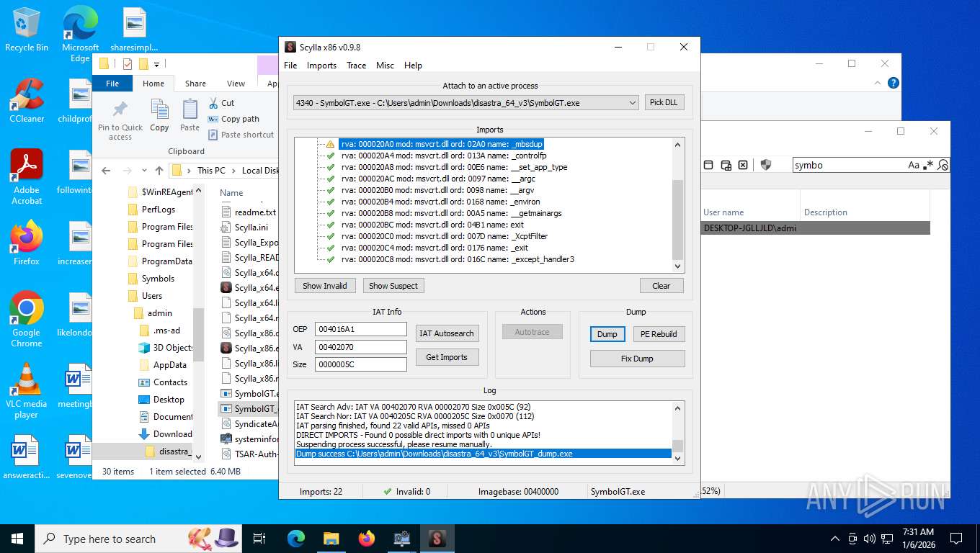The height and width of the screenshot is (553, 980).
Task: Click the Fix Dump button
Action: coord(637,359)
